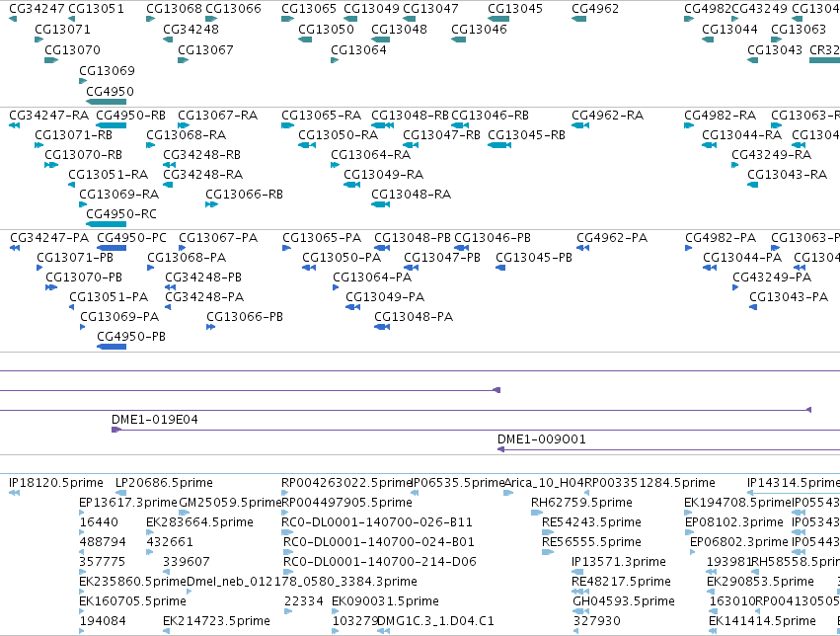Select the GH04593.5prime EST label
This screenshot has height=636, width=840.
point(624,601)
